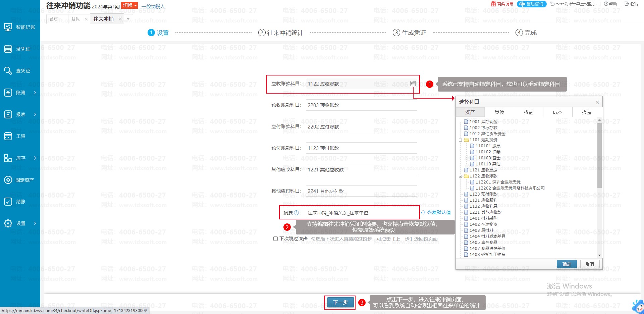This screenshot has width=644, height=314.
Task: Click the 查凭证 search icon
Action: click(8, 71)
